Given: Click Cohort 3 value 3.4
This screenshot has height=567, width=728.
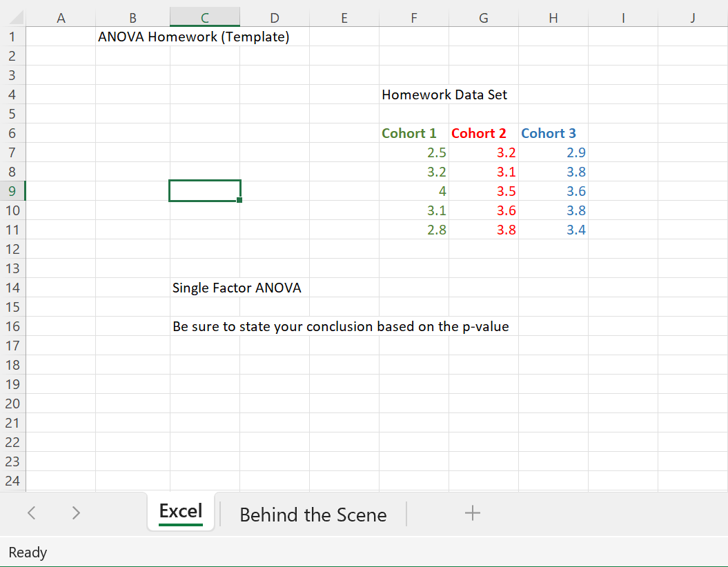Looking at the screenshot, I should point(553,230).
